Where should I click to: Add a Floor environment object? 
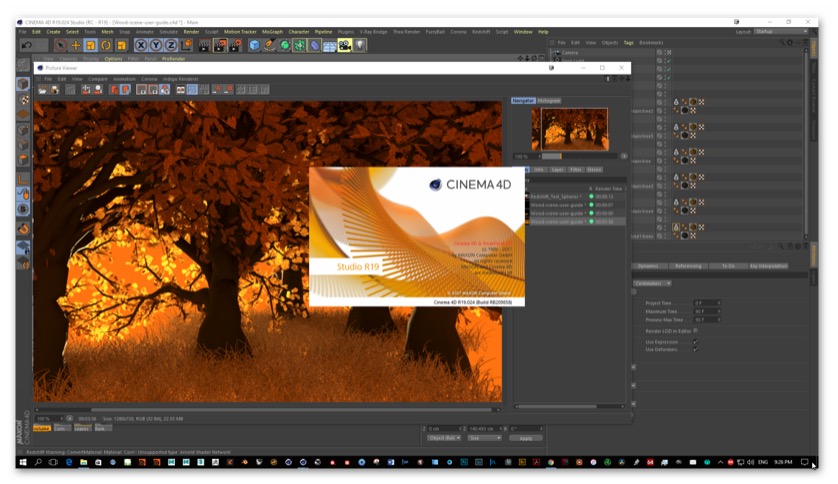[329, 45]
